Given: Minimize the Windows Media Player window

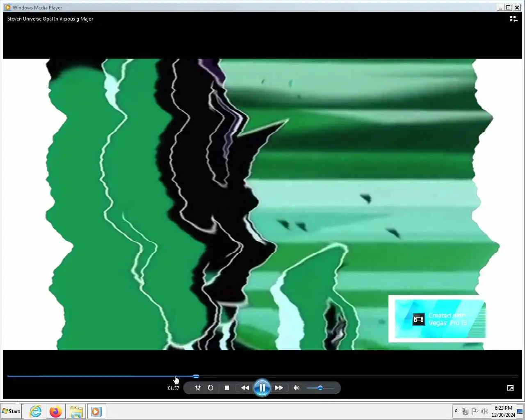Looking at the screenshot, I should point(500,7).
